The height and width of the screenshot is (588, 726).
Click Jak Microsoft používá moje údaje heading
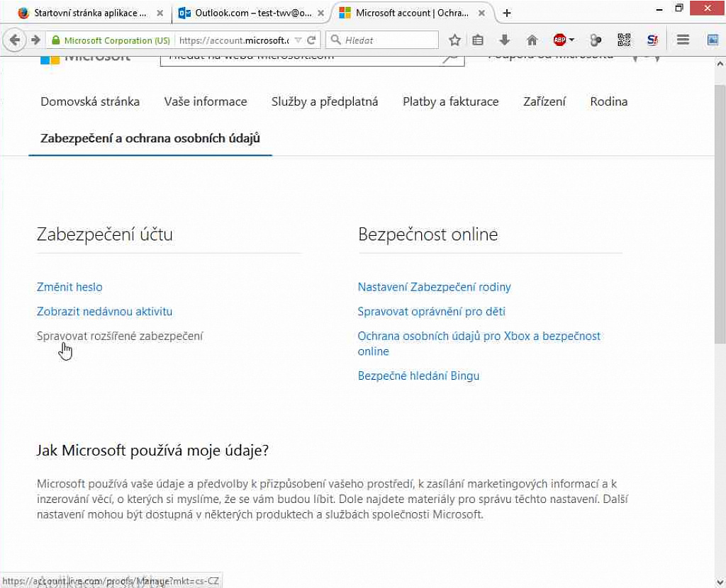[152, 450]
